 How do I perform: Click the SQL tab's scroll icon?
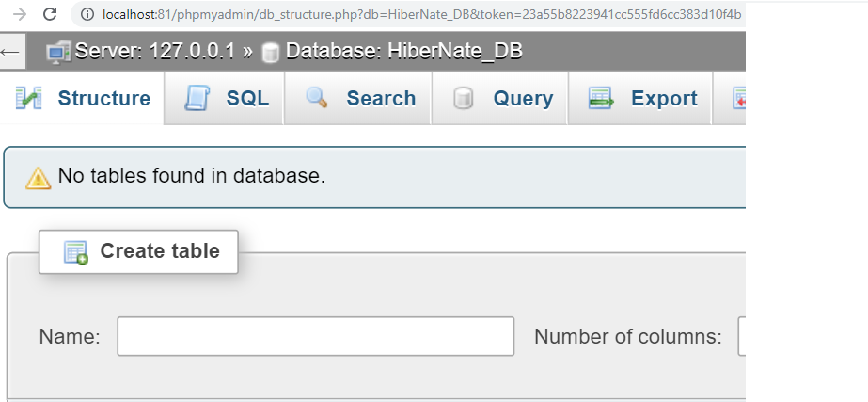pos(197,98)
